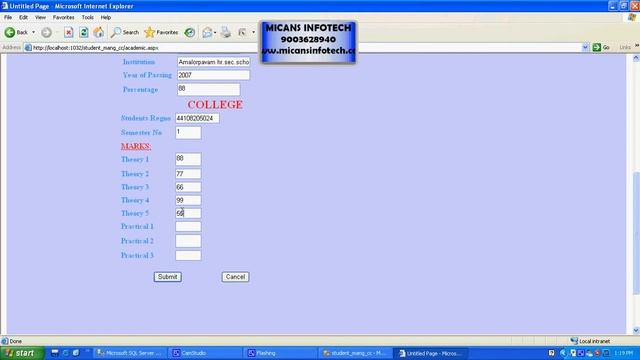Click the Submit button
This screenshot has height=360, width=640.
(x=167, y=277)
